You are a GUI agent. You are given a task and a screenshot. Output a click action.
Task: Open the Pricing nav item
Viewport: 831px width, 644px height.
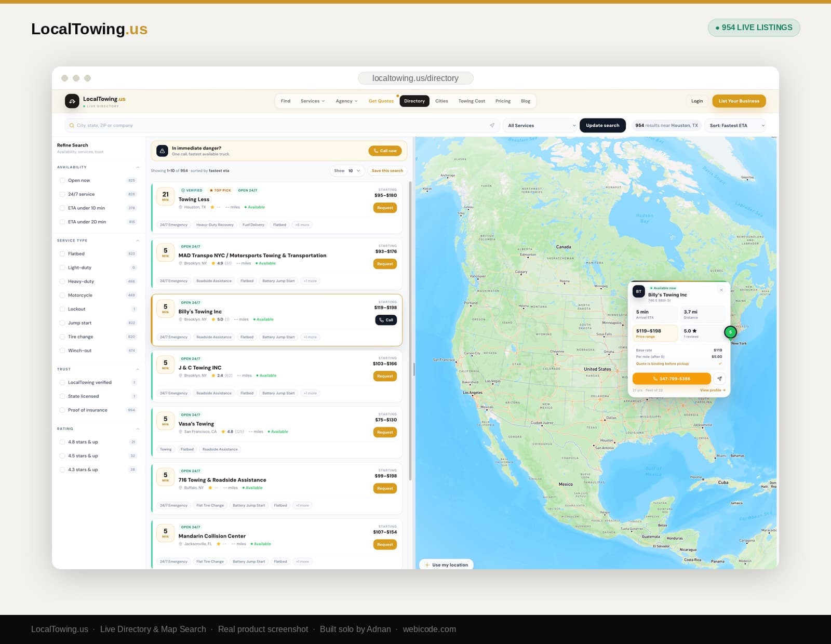point(503,101)
